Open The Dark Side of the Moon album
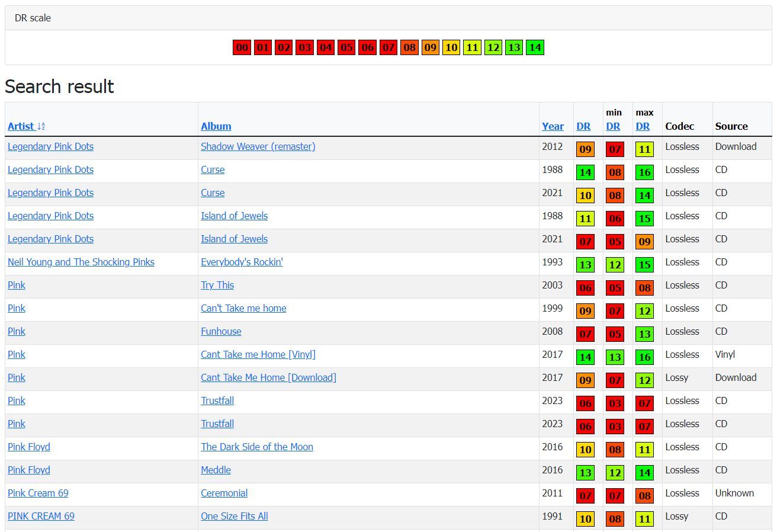This screenshot has height=532, width=777. point(256,447)
